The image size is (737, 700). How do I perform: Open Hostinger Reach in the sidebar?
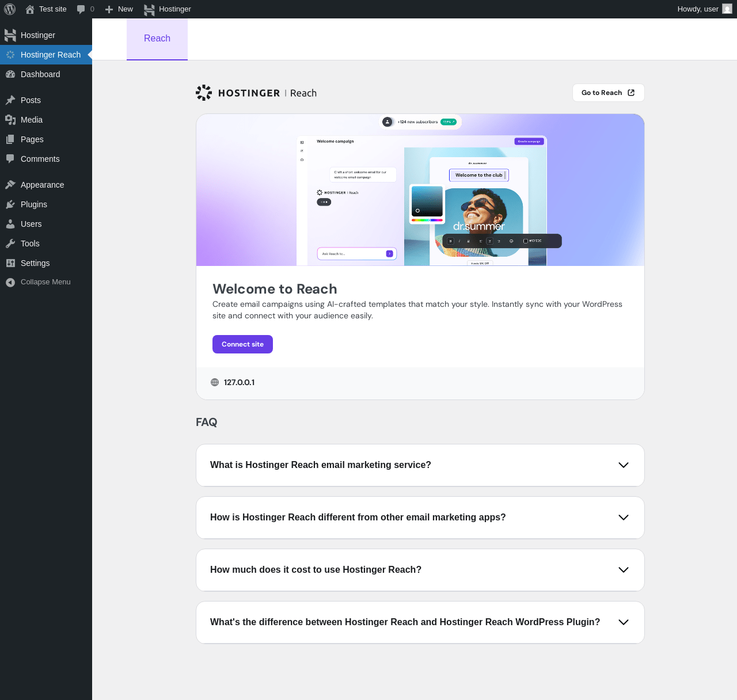pyautogui.click(x=46, y=55)
